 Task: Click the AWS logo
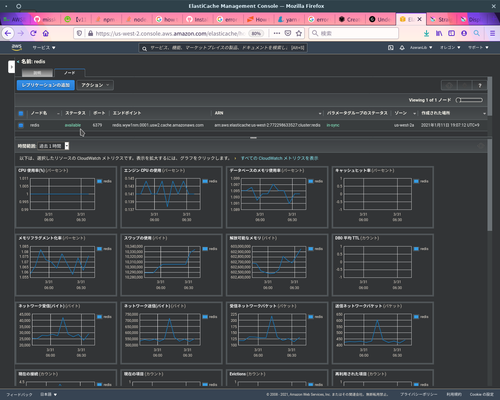click(17, 48)
